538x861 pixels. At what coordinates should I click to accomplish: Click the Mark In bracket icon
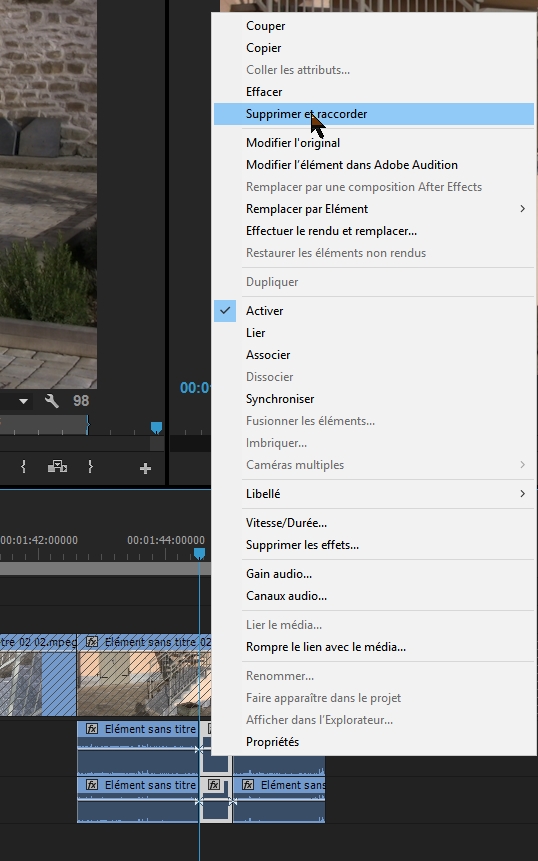coord(23,467)
